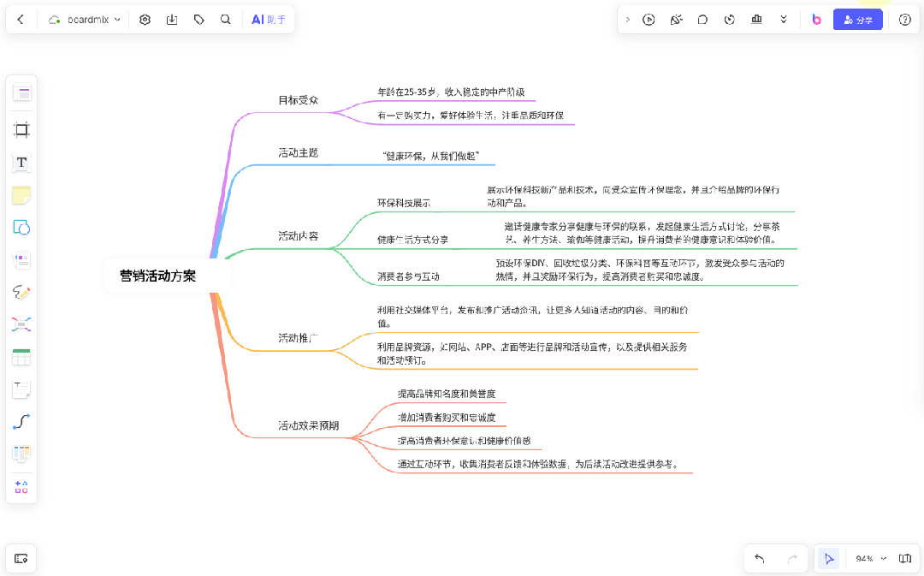Image resolution: width=924 pixels, height=576 pixels.
Task: Open comments speech bubble icon
Action: tap(702, 20)
